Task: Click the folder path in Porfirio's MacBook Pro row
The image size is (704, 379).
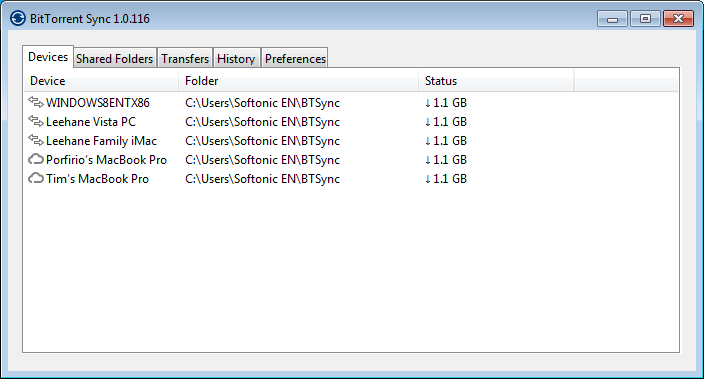Action: pos(262,160)
